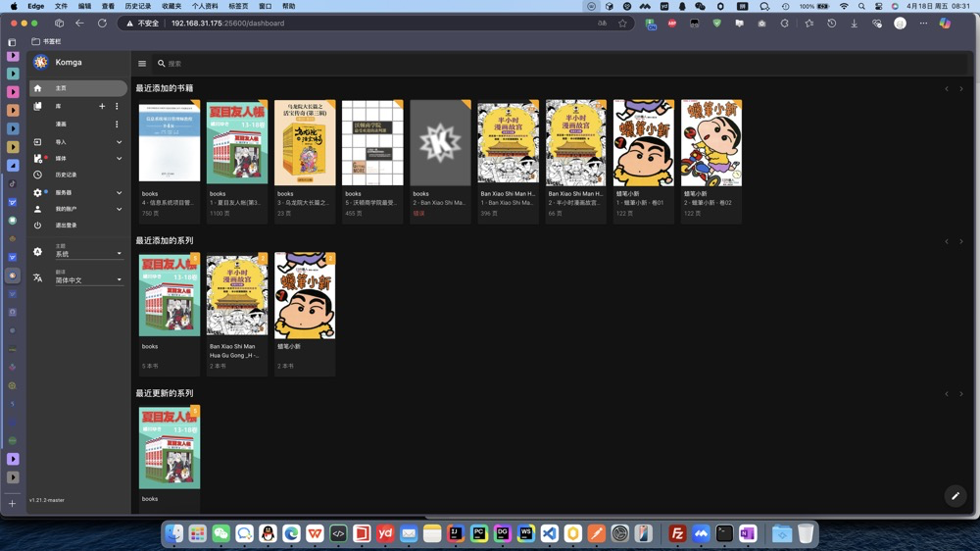The width and height of the screenshot is (980, 551).
Task: Click the Edge profile avatar
Action: (x=900, y=24)
